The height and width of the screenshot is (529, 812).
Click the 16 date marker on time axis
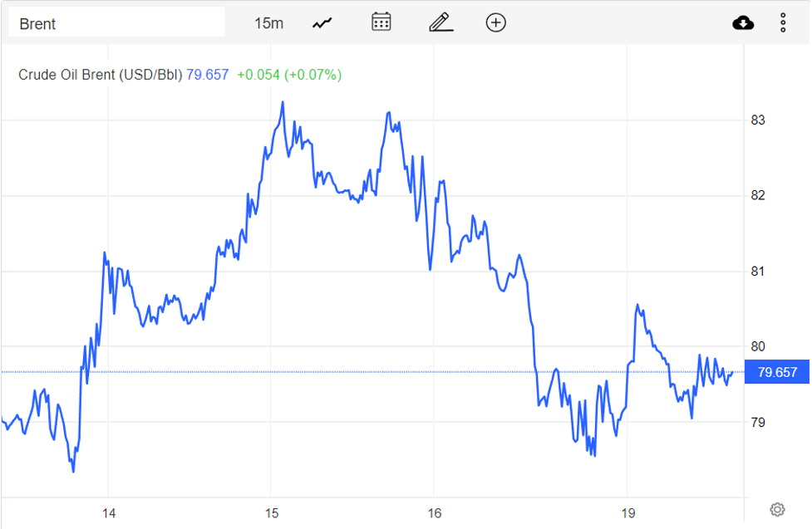[434, 512]
